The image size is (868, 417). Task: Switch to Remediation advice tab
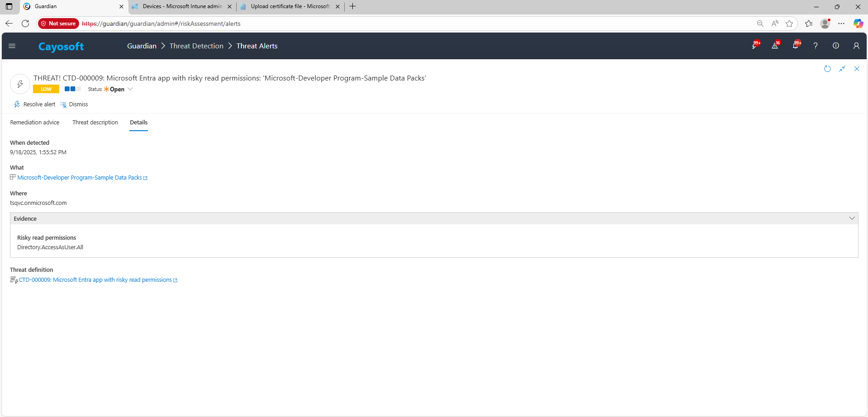tap(35, 123)
